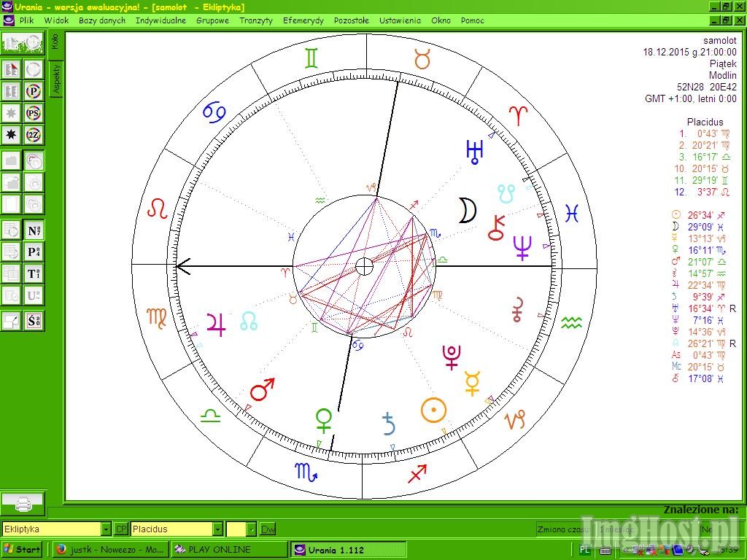
Task: Switch to the Firefox justk - Noweezo taskbar window
Action: click(110, 550)
